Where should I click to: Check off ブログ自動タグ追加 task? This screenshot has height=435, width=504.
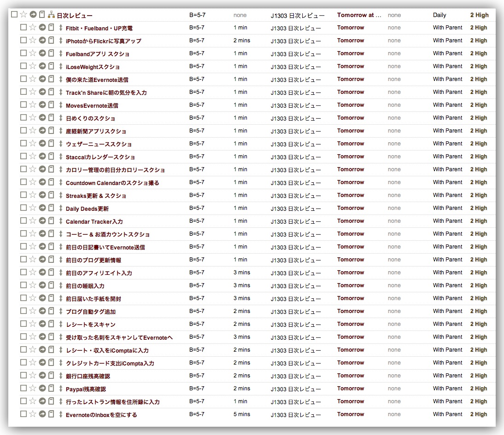click(x=23, y=311)
